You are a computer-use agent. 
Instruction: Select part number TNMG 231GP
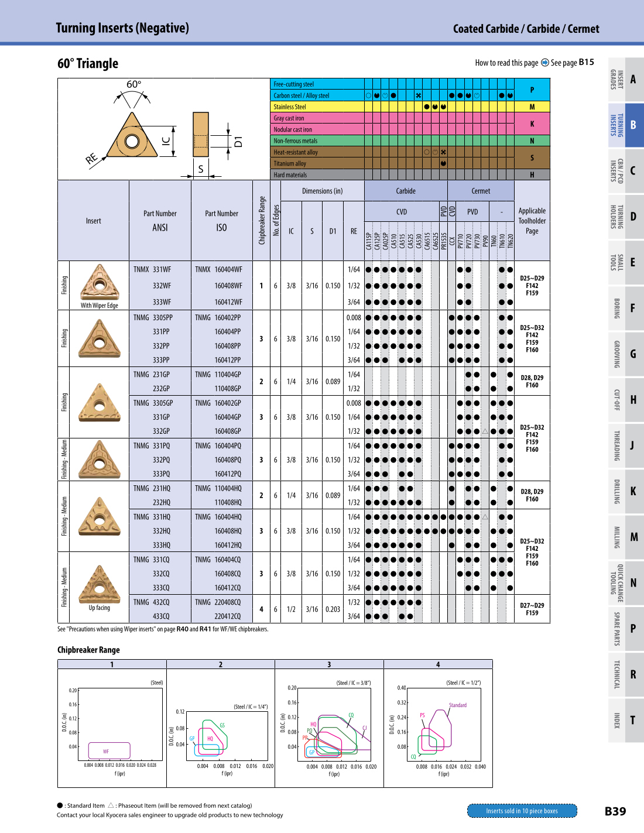(x=152, y=375)
